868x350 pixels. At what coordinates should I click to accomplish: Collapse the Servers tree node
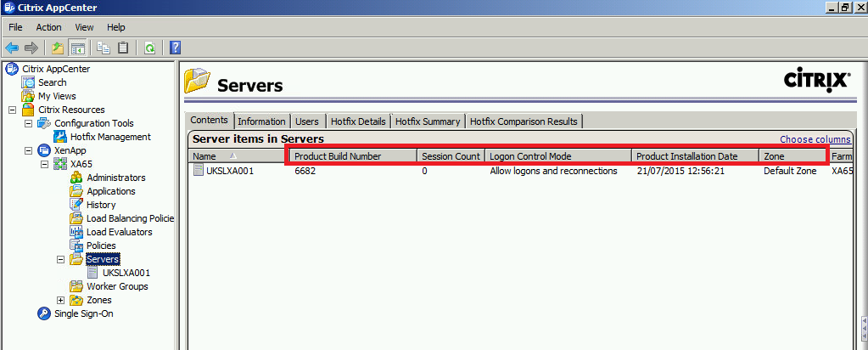click(60, 259)
